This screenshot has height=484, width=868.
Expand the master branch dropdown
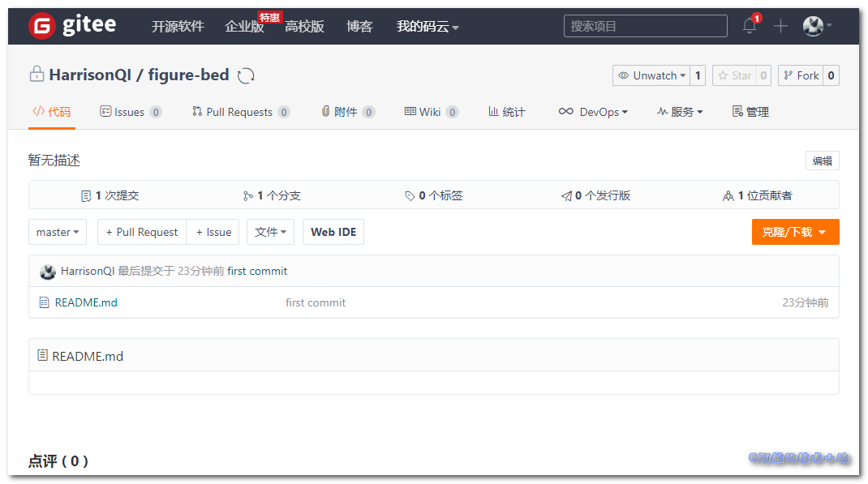(58, 232)
